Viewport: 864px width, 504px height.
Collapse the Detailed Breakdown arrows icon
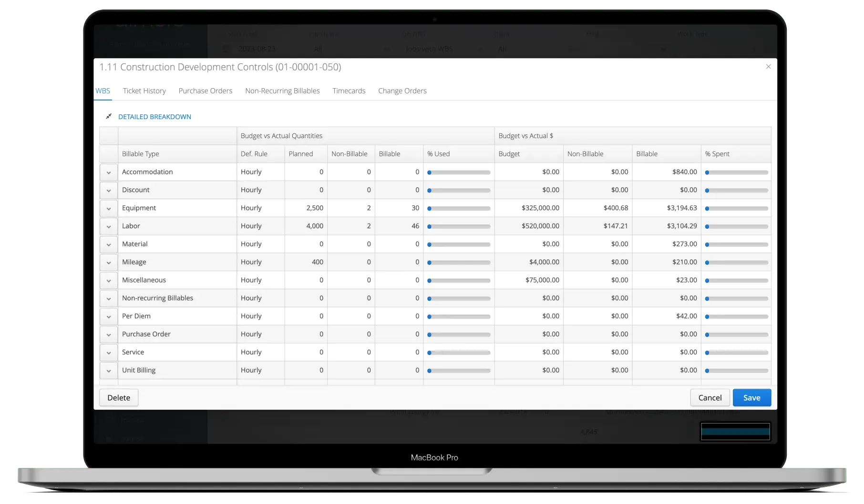pos(109,116)
